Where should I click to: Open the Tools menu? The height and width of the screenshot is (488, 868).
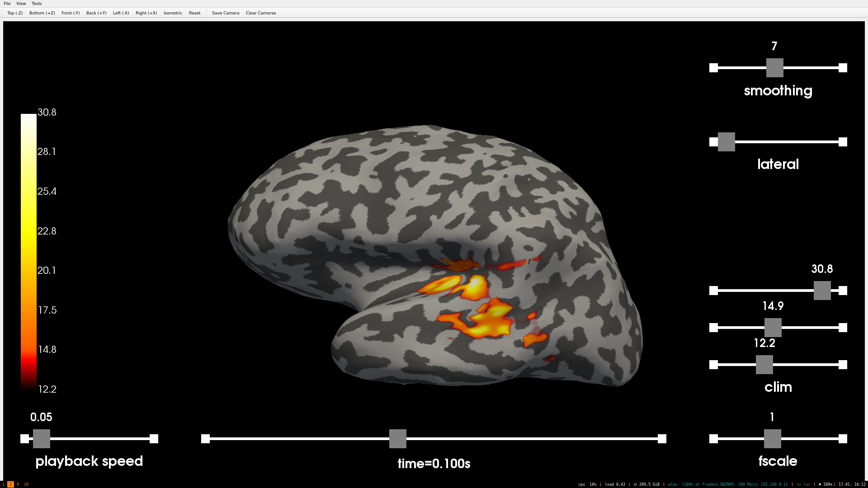[37, 4]
